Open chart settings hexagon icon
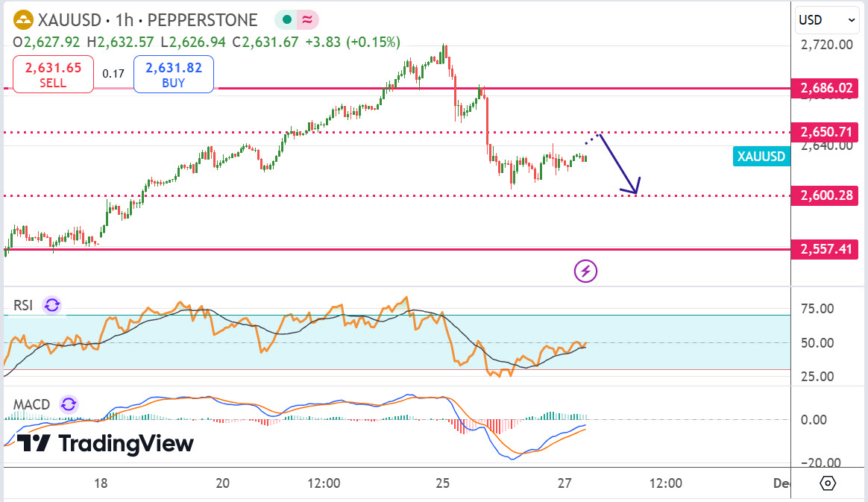The image size is (868, 502). point(828,483)
